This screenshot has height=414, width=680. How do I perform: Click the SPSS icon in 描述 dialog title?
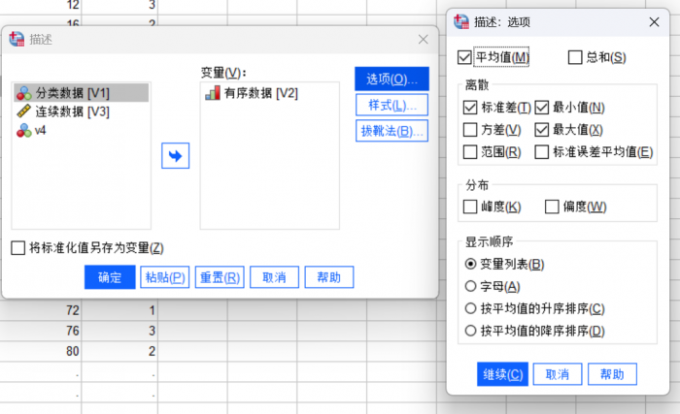(x=16, y=39)
